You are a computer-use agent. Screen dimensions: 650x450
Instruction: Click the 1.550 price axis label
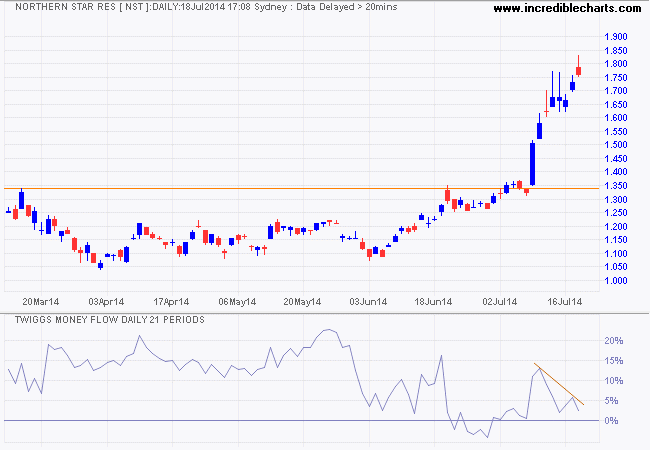(x=616, y=131)
